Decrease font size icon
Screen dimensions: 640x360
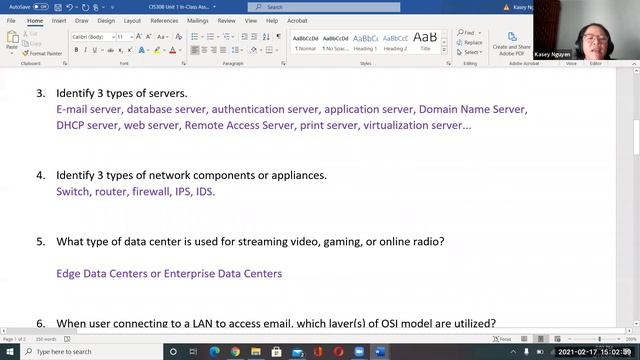(x=149, y=37)
